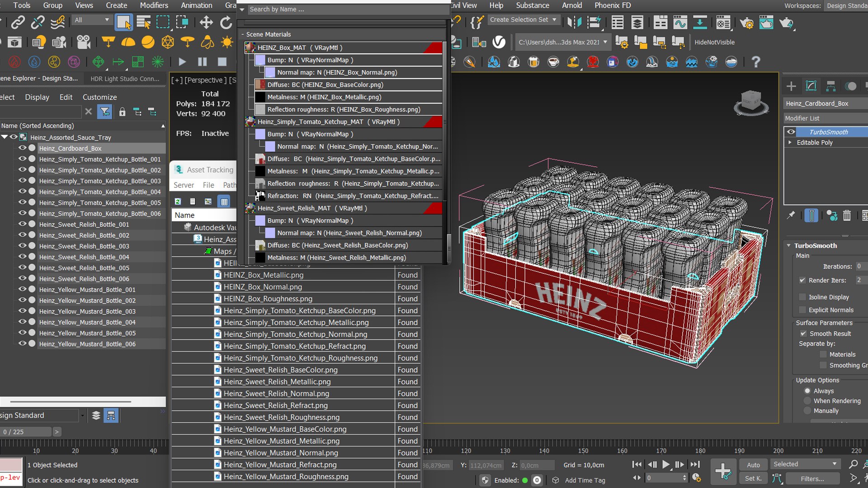Select the Rotate transform tool
The height and width of the screenshot is (488, 868).
226,22
